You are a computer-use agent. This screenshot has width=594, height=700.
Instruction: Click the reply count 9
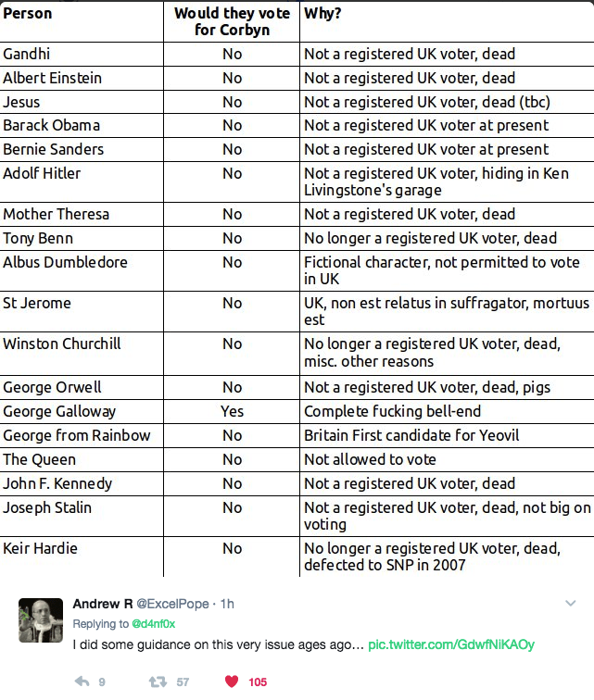(102, 681)
